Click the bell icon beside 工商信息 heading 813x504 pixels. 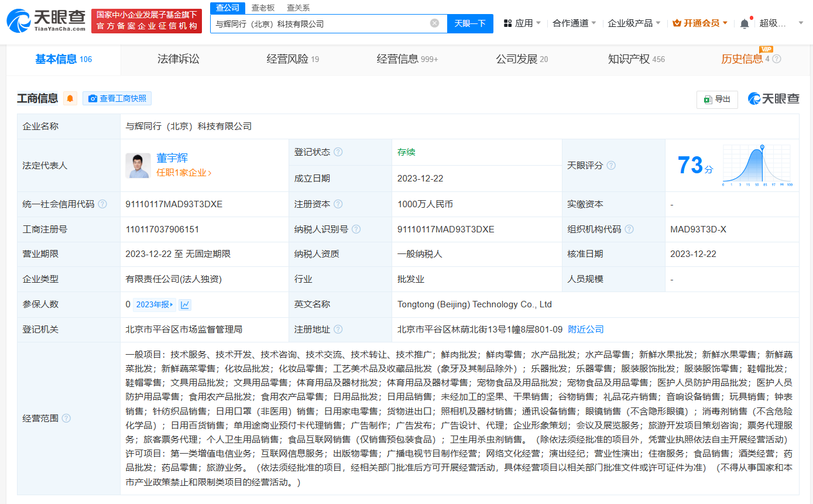tap(70, 98)
